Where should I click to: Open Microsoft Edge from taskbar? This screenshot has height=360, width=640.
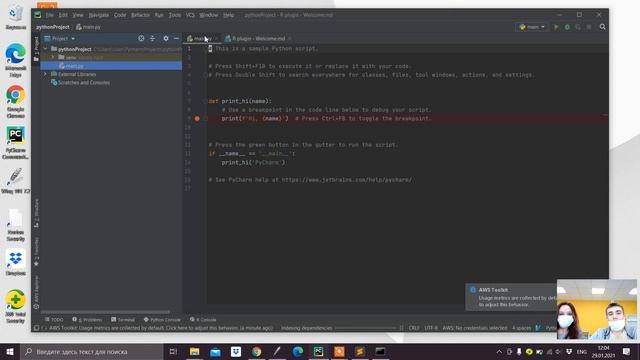coord(298,351)
